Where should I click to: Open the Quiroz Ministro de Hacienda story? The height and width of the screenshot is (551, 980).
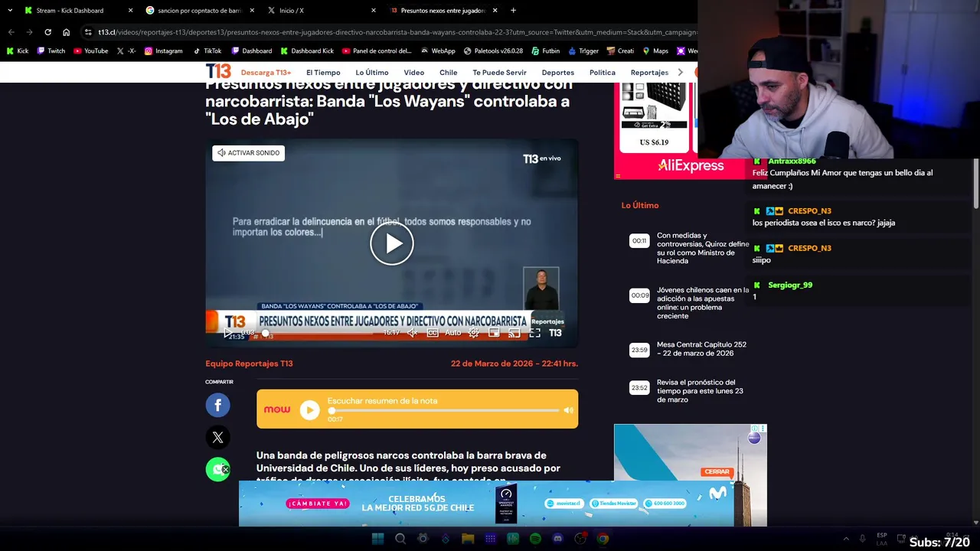click(703, 248)
